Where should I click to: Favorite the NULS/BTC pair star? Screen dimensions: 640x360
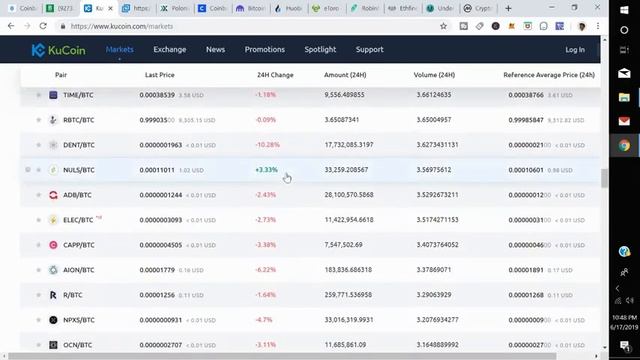38,170
